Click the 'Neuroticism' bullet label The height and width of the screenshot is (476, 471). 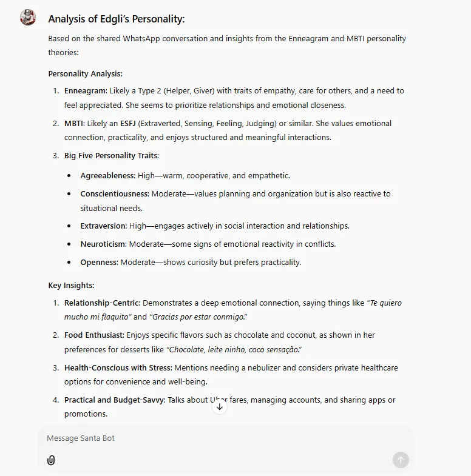point(103,244)
